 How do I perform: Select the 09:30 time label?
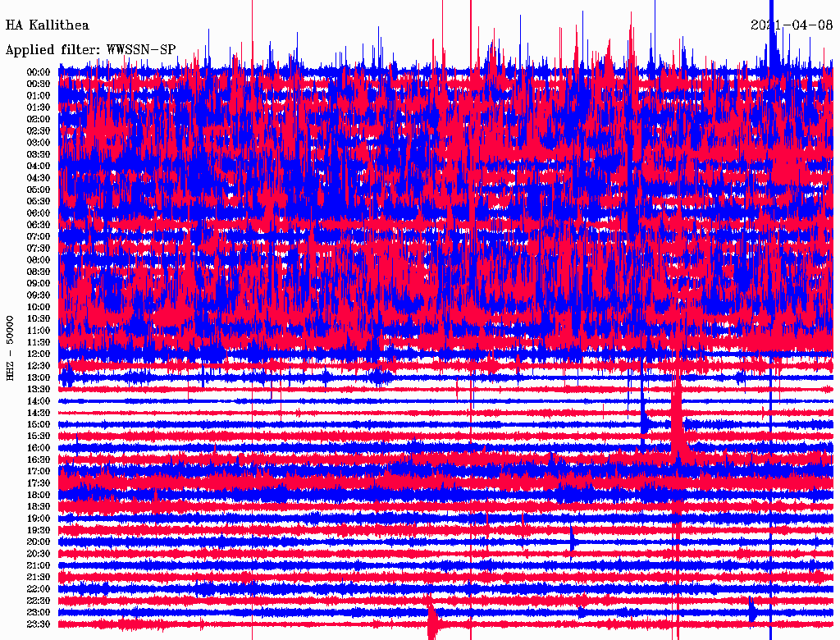[x=39, y=295]
